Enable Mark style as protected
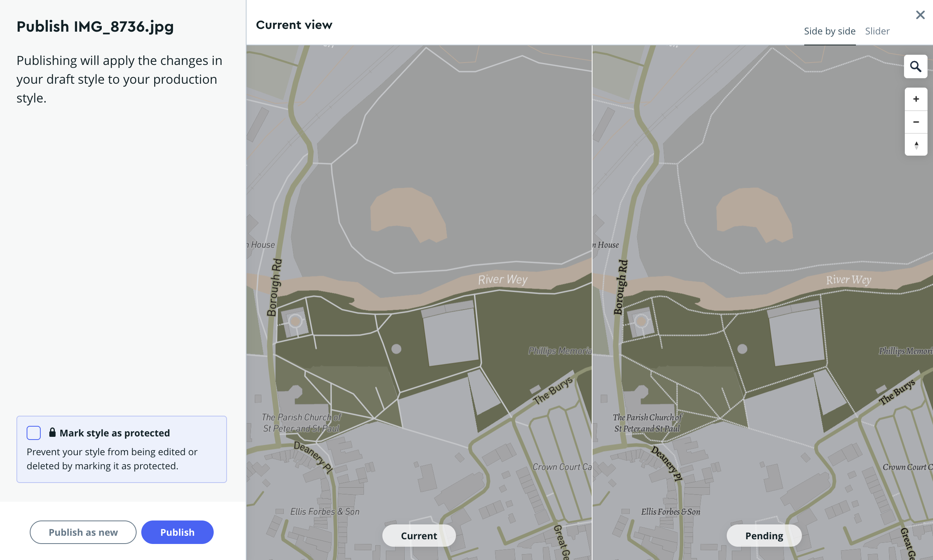Viewport: 933px width, 560px height. (x=34, y=433)
